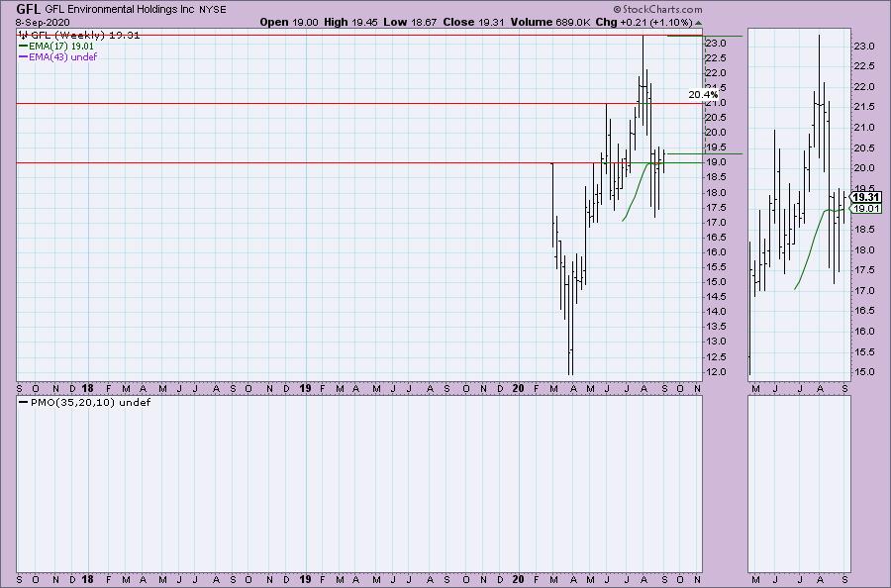Image resolution: width=891 pixels, height=588 pixels.
Task: Click the GFL (Weekly) 19.31 legend entry
Action: pos(79,36)
